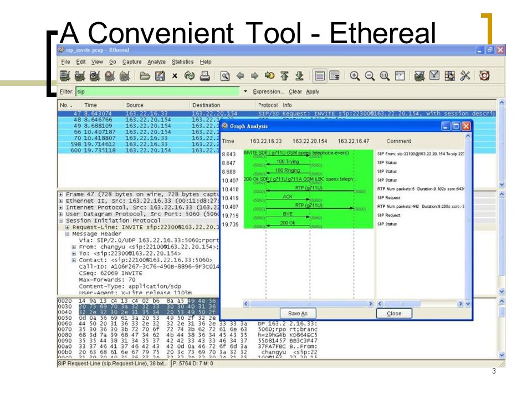532x399 pixels.
Task: Expand the User Datagram Protocol row
Action: tap(61, 214)
